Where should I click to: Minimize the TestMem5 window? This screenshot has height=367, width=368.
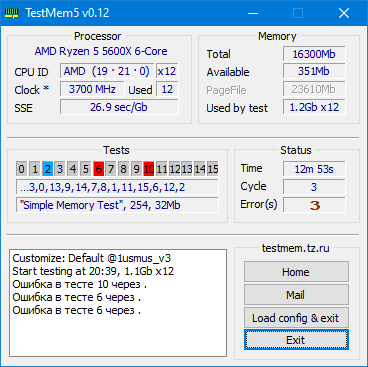point(253,13)
